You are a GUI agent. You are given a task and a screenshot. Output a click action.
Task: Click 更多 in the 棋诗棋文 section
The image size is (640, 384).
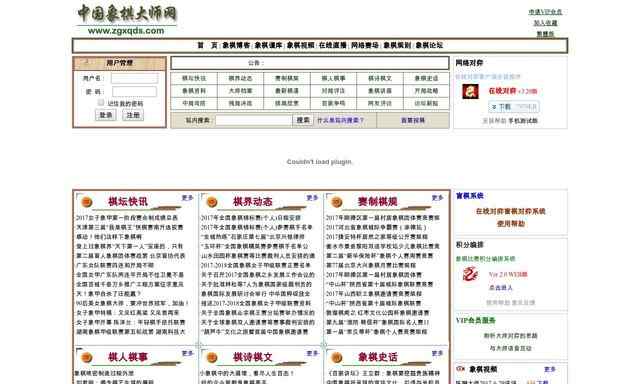pos(312,353)
